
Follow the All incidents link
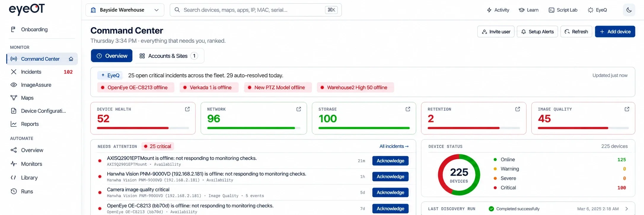394,146
